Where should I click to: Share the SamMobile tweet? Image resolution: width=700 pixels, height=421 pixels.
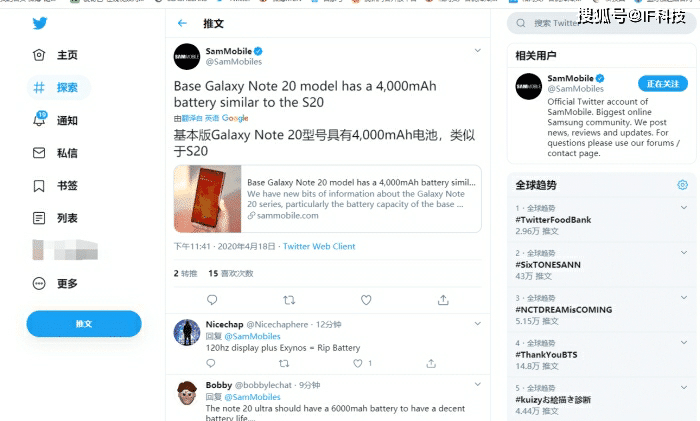point(443,300)
